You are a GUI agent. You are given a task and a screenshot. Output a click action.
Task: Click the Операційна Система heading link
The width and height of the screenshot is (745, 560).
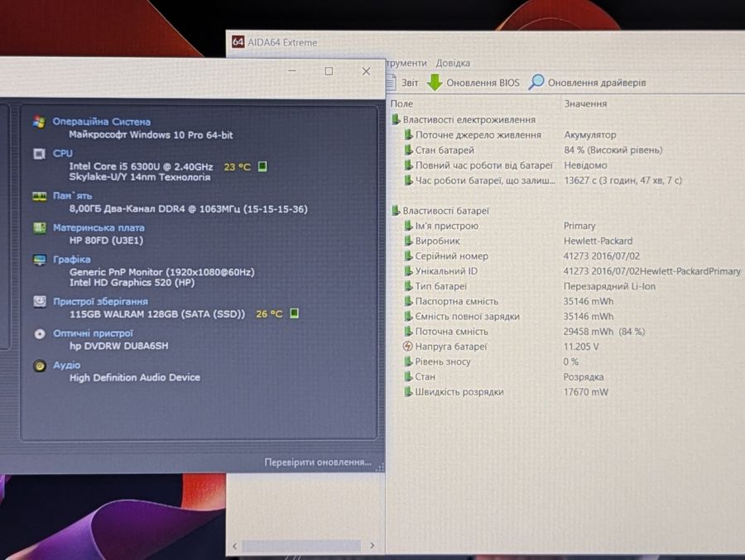coord(101,122)
